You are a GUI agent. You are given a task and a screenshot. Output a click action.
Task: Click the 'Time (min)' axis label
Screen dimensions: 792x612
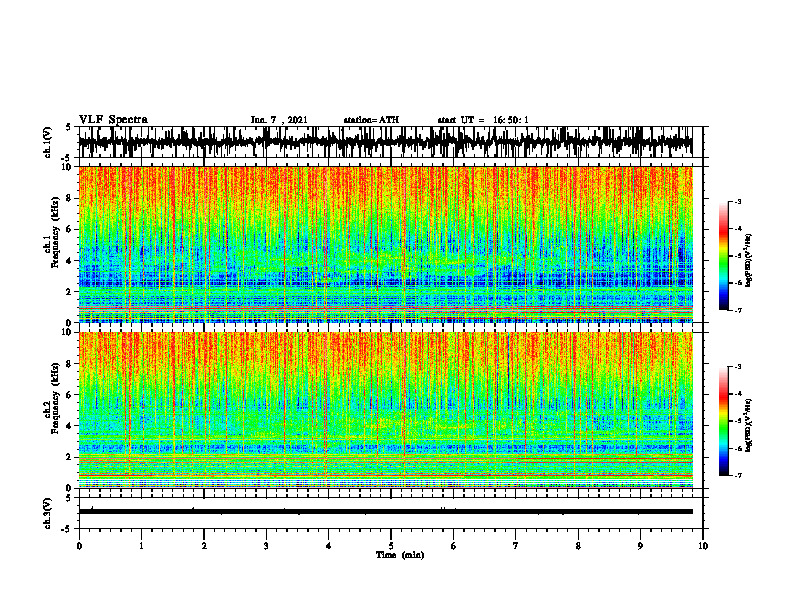(x=400, y=555)
